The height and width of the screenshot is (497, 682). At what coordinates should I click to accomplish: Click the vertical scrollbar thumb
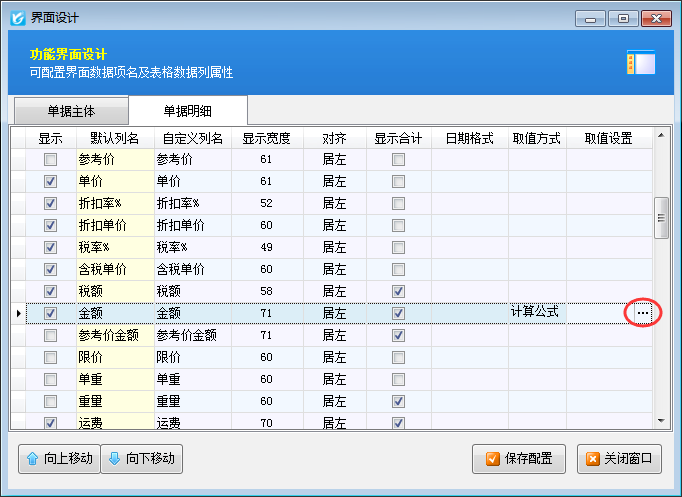tap(661, 218)
